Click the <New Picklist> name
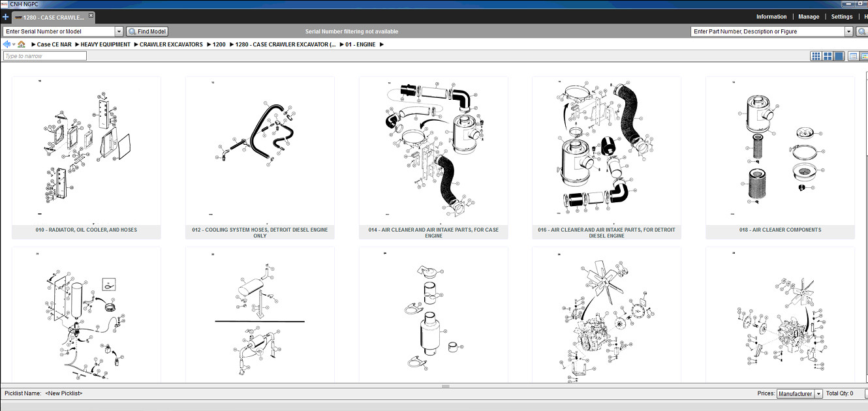 (x=64, y=393)
